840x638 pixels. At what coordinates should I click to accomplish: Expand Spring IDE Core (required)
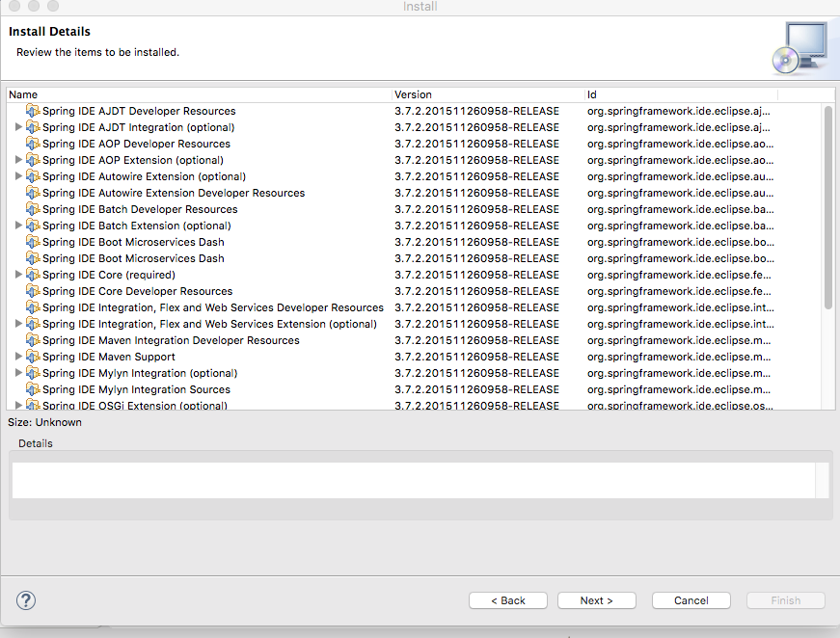(18, 274)
